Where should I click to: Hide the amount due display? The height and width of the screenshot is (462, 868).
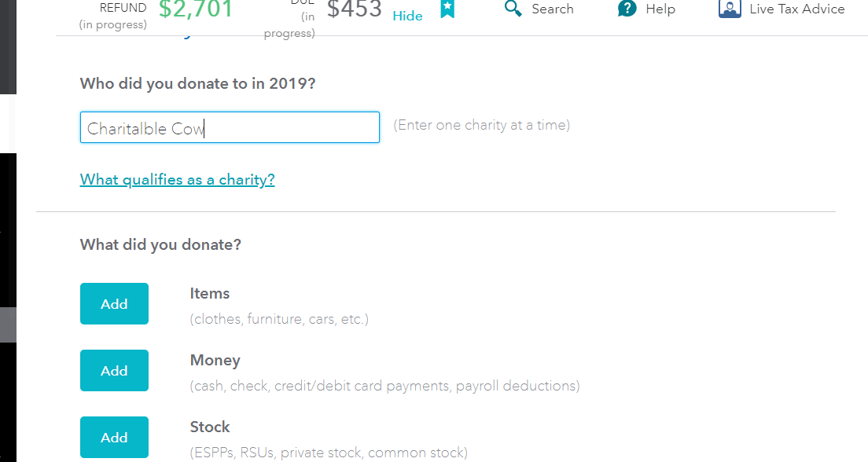pyautogui.click(x=407, y=16)
